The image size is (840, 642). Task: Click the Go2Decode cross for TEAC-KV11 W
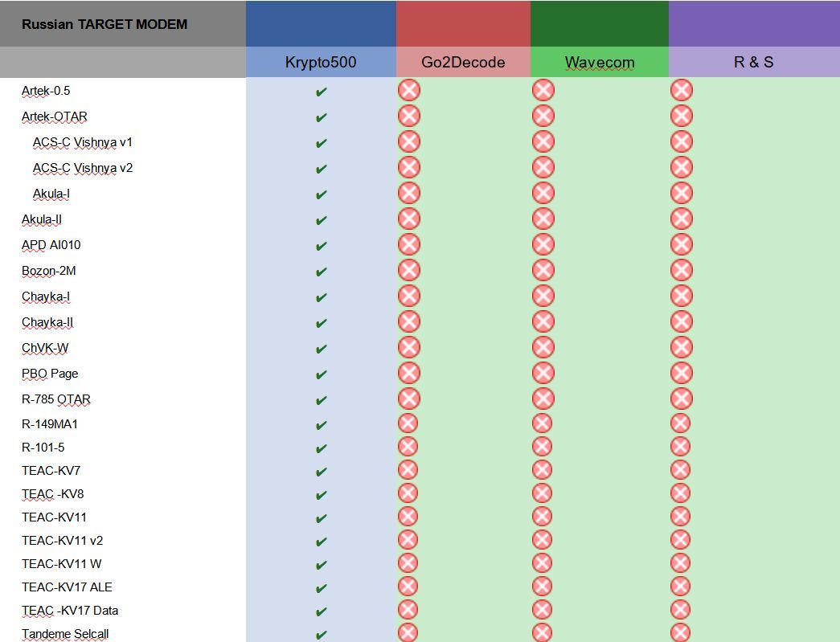408,562
